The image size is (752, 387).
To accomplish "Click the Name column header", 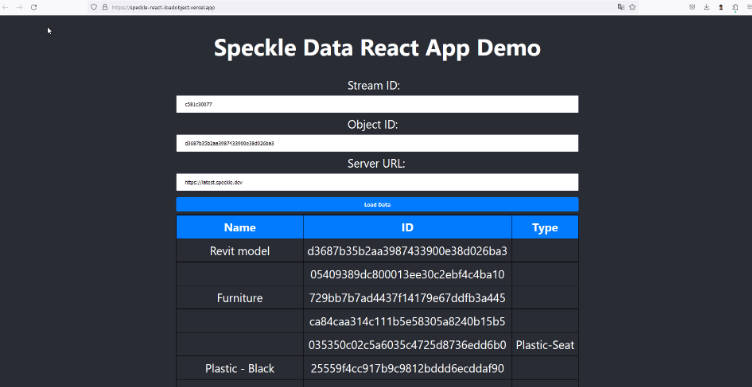I will pyautogui.click(x=240, y=227).
